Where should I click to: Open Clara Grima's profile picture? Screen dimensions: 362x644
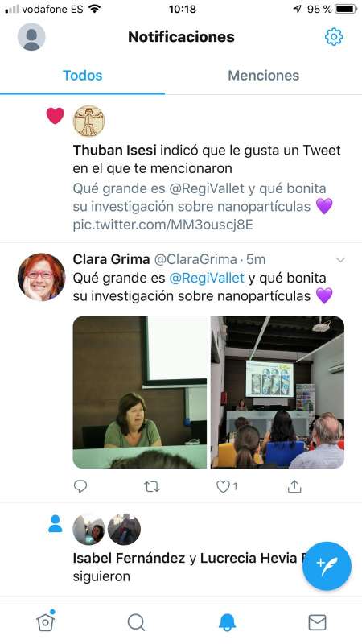[x=42, y=277]
